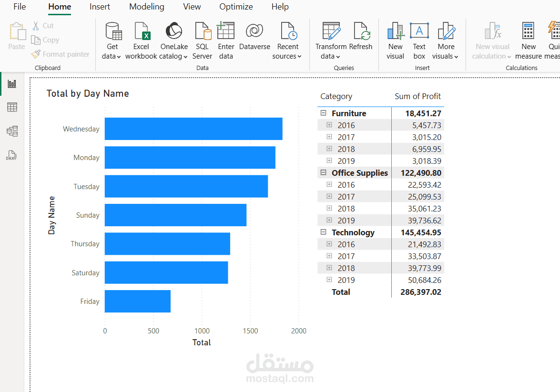
Task: Switch to Table view in sidebar
Action: click(12, 107)
